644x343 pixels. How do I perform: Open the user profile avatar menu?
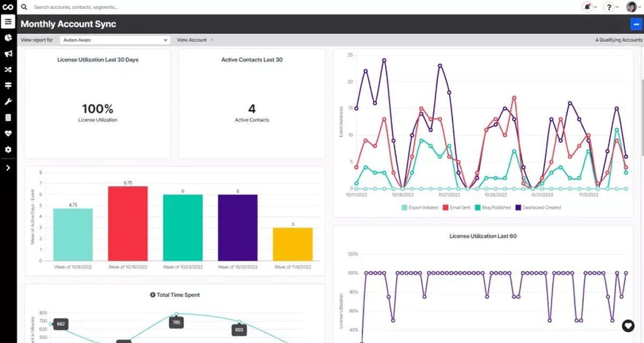click(x=631, y=7)
